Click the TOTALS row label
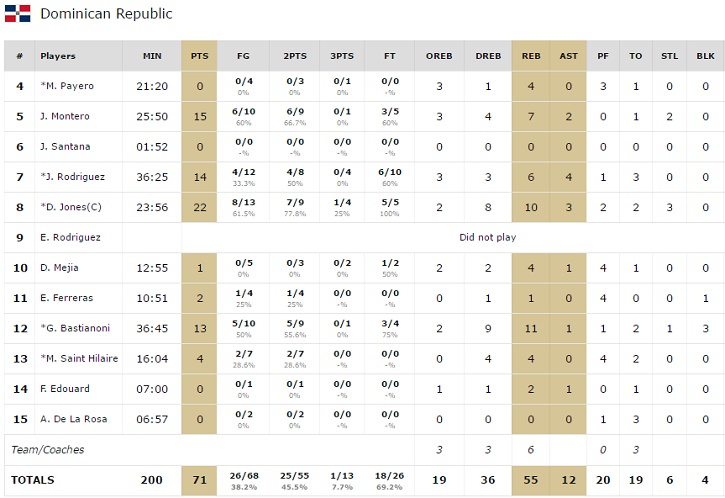 pos(32,480)
